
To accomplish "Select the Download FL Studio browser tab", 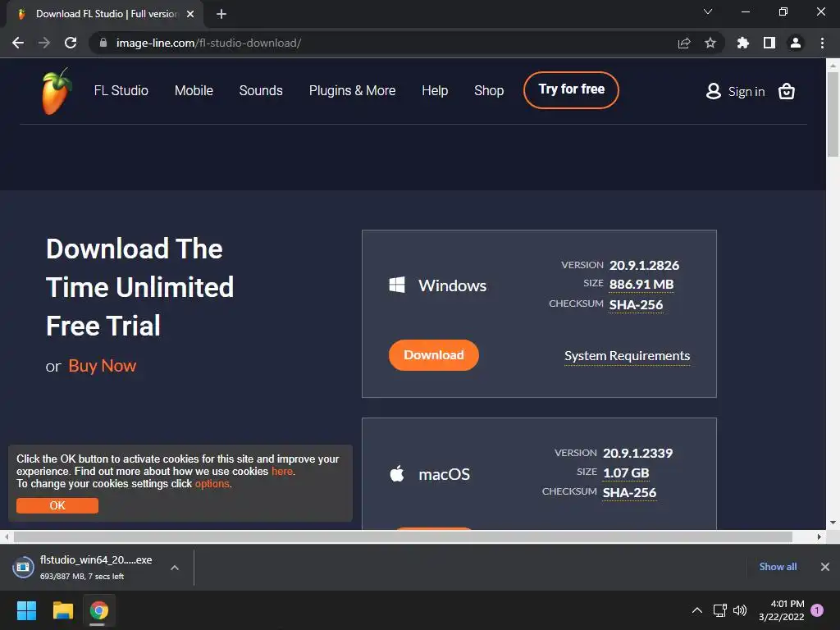I will 106,14.
